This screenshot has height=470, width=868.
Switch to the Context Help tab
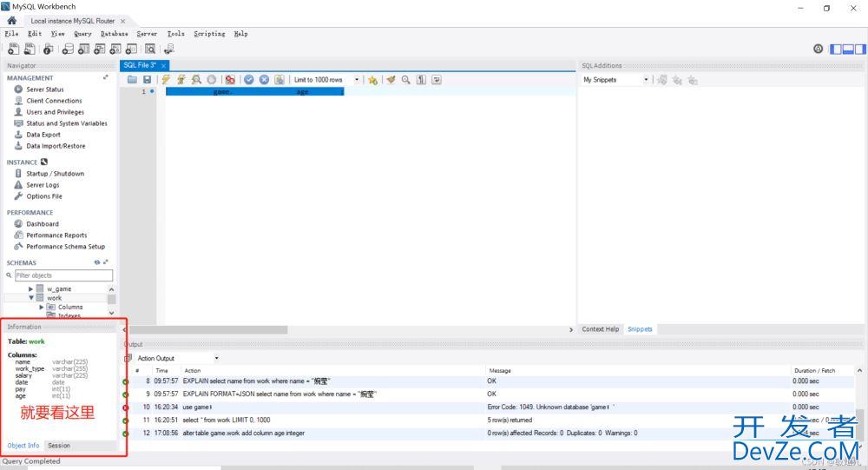coord(600,329)
